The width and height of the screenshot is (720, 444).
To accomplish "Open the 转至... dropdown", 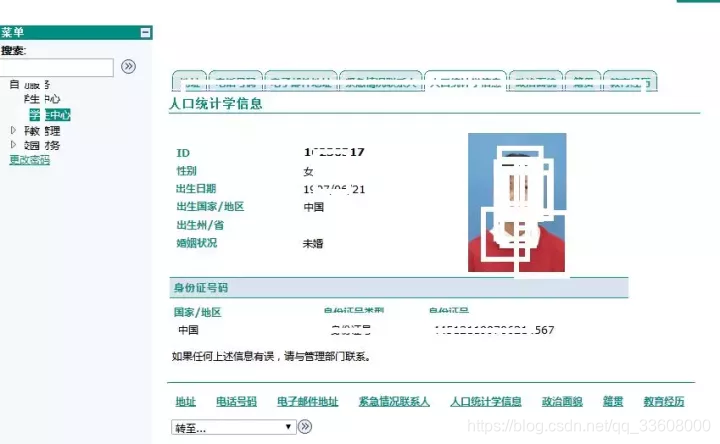I will [233, 427].
